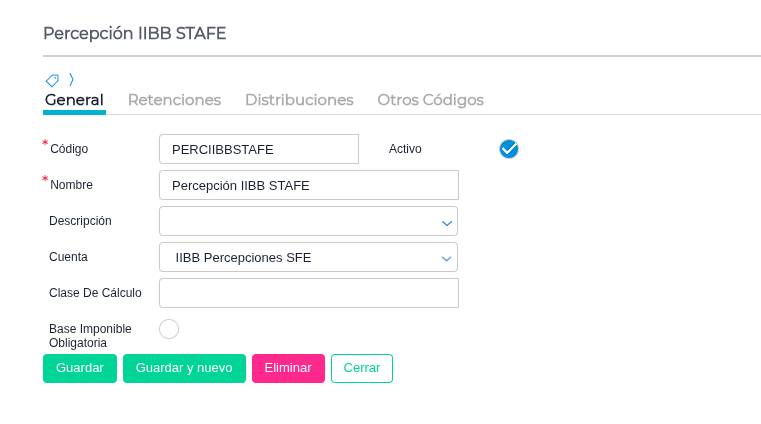Click the chevron arrow beside the tag icon
This screenshot has height=424, width=761.
tap(71, 79)
